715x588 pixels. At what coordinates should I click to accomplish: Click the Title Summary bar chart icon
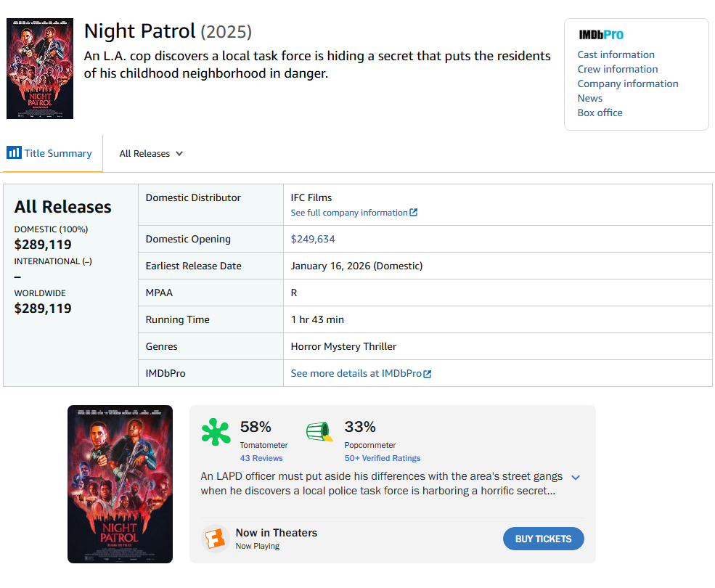coord(14,152)
